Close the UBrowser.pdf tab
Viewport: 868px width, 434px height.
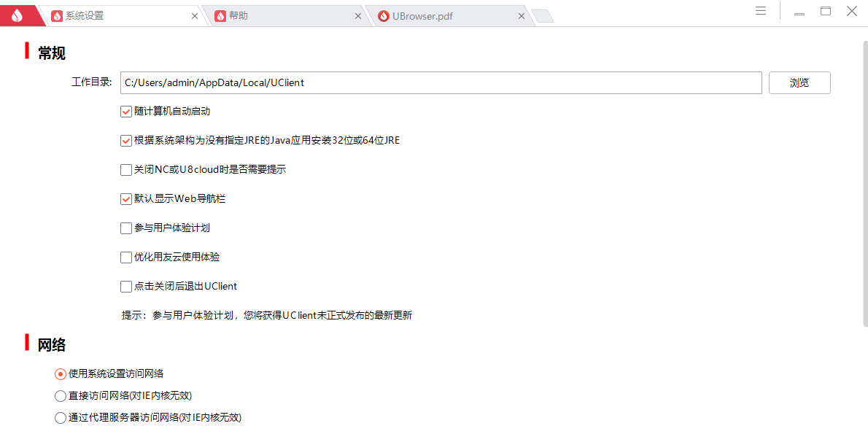521,15
